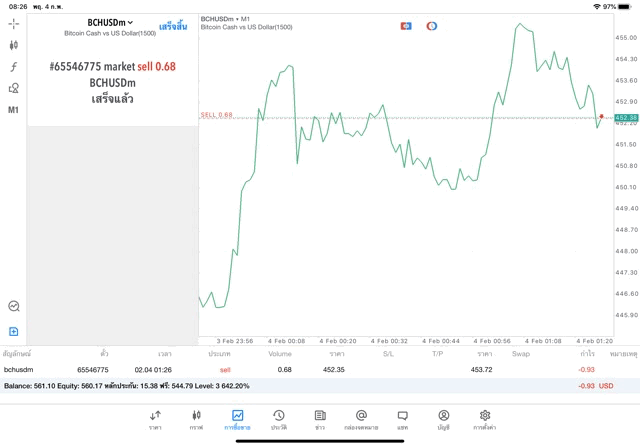Select the SELL 0.68 order line label

(x=216, y=115)
